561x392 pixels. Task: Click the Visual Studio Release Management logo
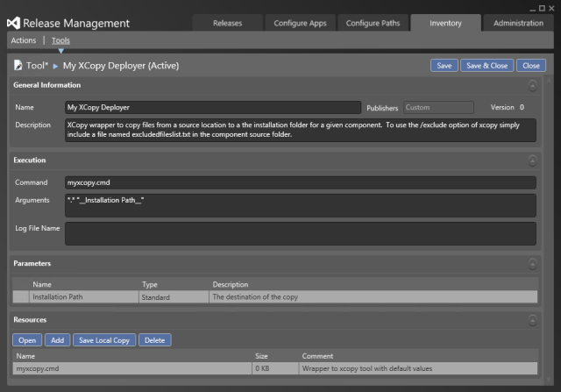[x=14, y=24]
